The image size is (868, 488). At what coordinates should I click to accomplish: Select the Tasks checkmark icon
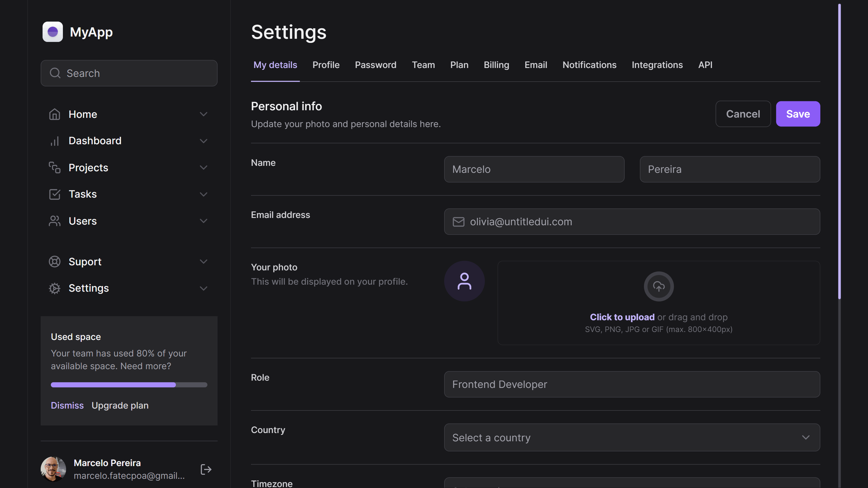pyautogui.click(x=55, y=194)
